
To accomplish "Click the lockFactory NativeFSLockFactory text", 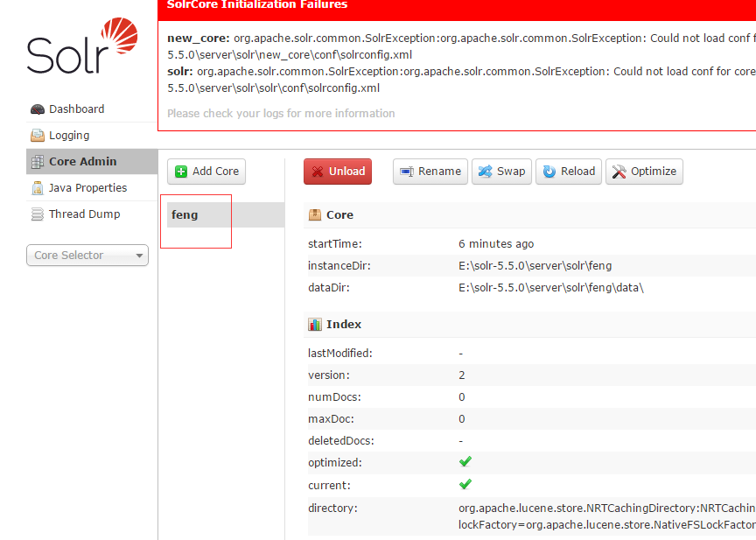I will pyautogui.click(x=607, y=524).
